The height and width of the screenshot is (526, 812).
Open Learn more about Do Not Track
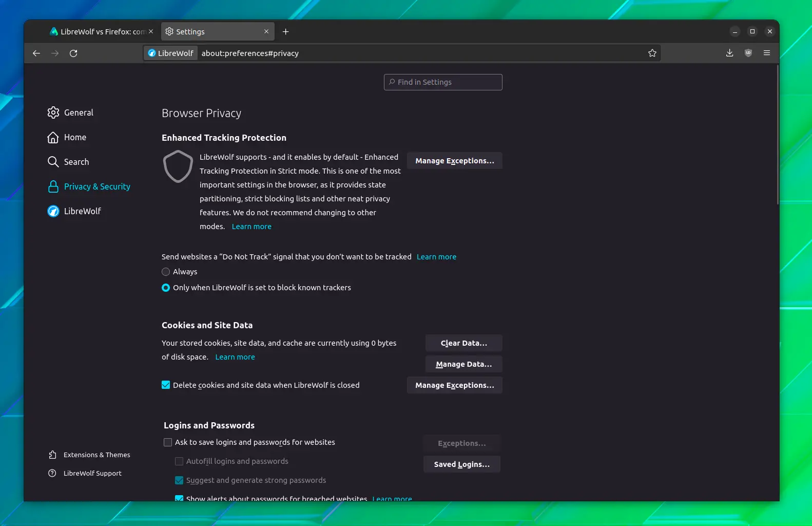coord(436,257)
